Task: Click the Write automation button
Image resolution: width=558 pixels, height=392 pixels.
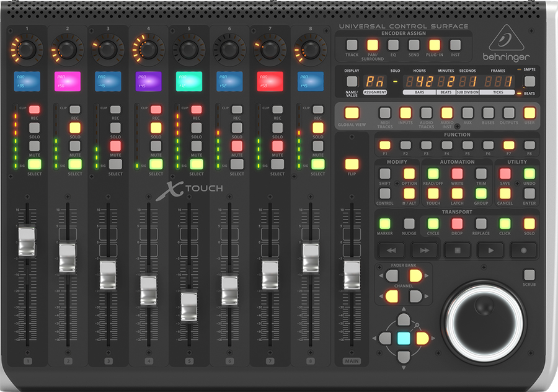Action: (x=458, y=174)
